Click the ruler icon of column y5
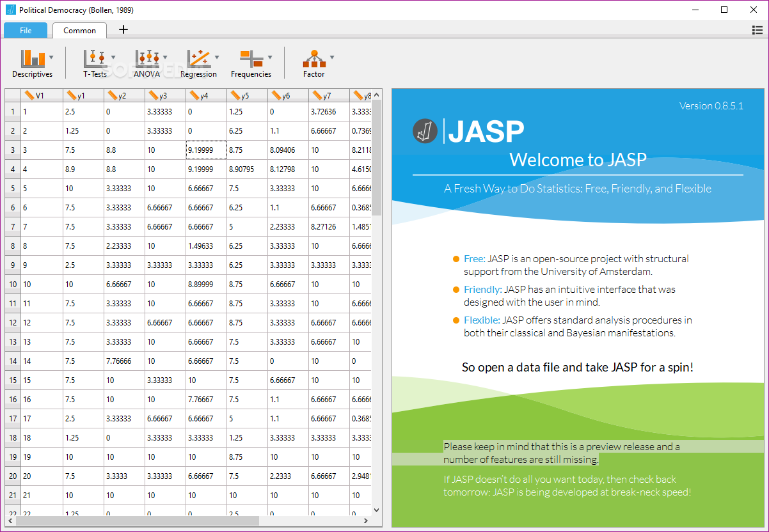769x532 pixels. [x=235, y=95]
